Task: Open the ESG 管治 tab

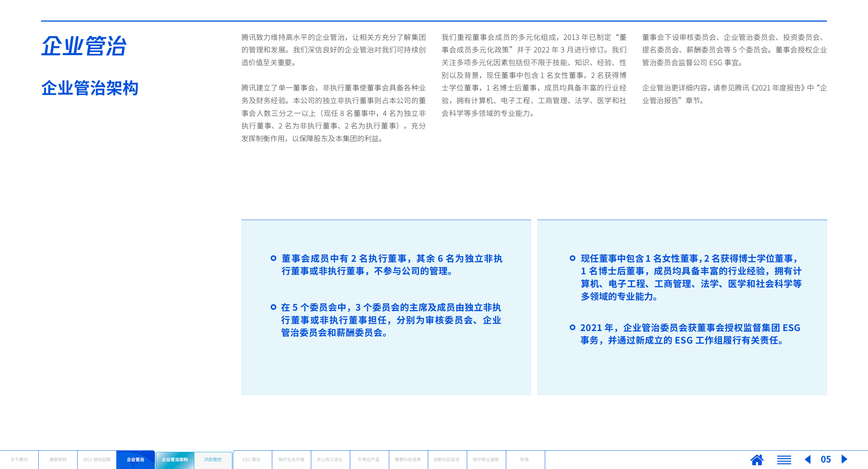Action: click(252, 459)
